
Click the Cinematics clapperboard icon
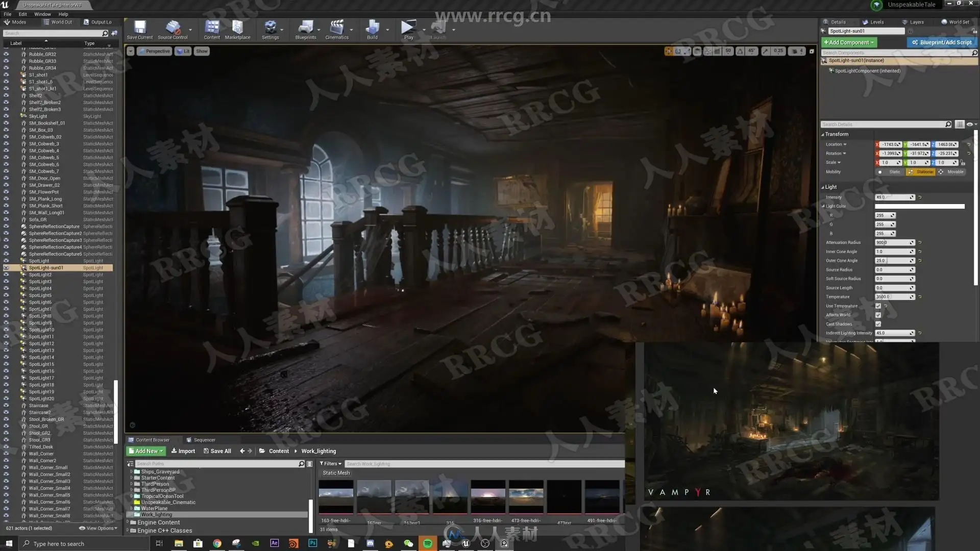[x=336, y=28]
